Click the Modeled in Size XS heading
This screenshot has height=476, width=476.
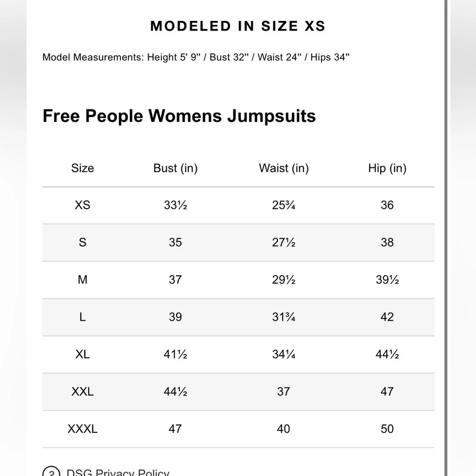point(238,26)
